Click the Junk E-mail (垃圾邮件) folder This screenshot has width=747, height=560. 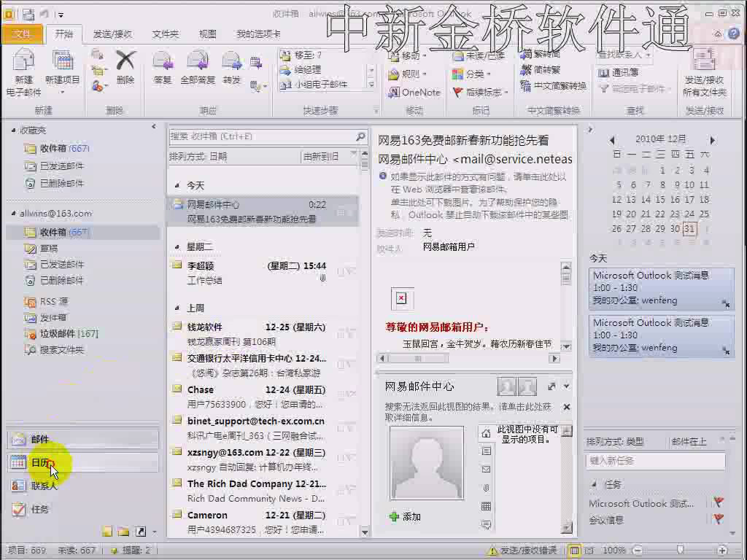click(62, 334)
